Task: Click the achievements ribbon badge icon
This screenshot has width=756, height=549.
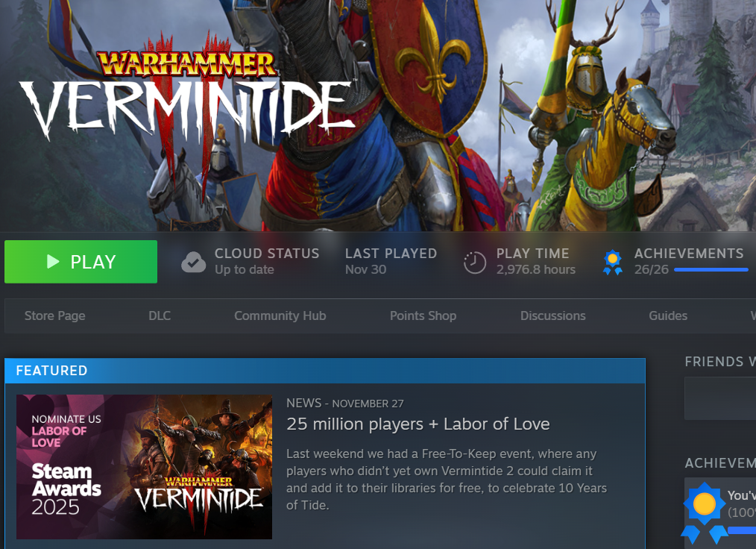Action: (x=612, y=263)
